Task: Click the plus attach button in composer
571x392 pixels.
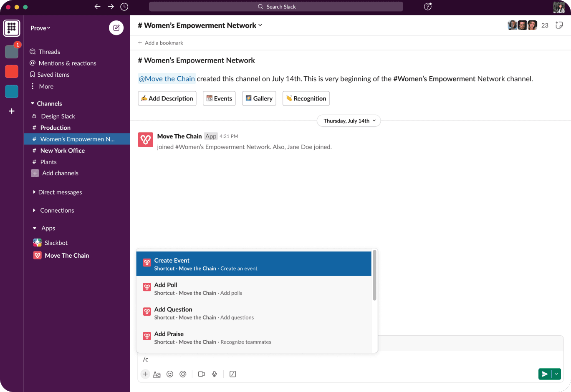Action: pyautogui.click(x=145, y=374)
